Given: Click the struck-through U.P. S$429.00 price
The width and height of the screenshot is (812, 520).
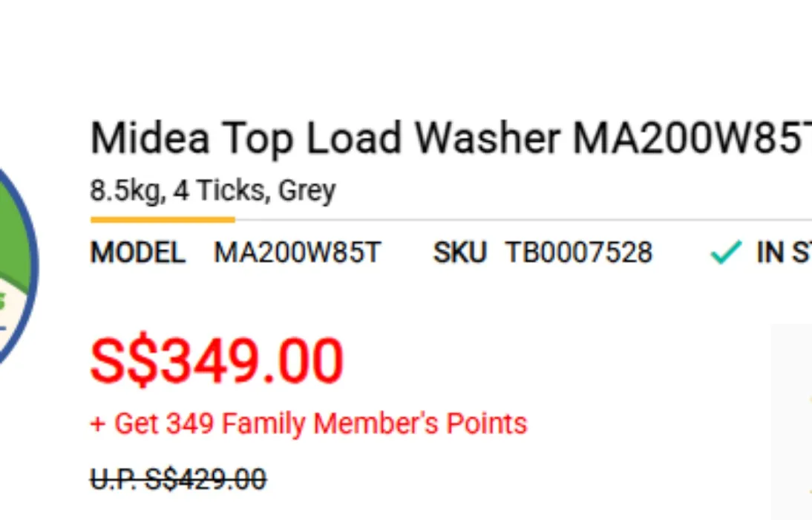Looking at the screenshot, I should (179, 478).
